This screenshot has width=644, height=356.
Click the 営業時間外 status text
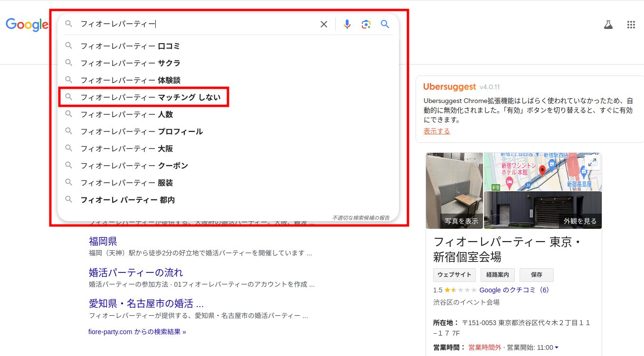point(485,347)
